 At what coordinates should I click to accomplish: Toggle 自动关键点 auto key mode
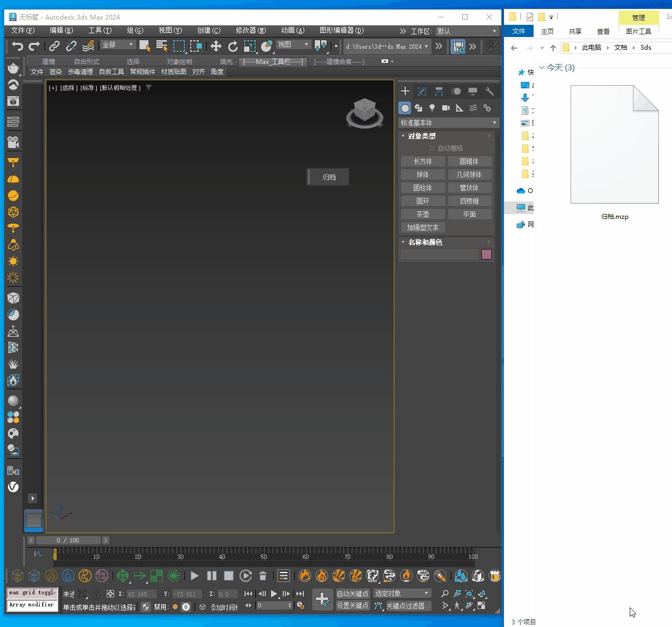click(352, 594)
